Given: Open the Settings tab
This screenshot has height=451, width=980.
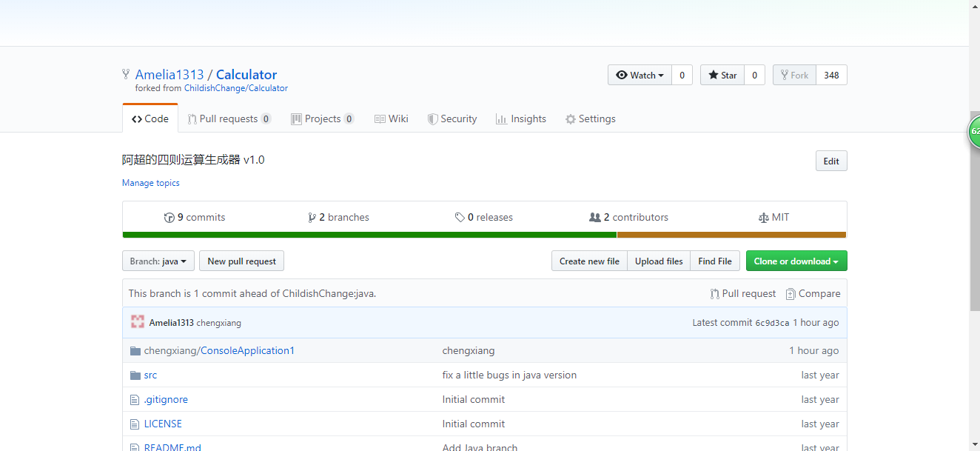Looking at the screenshot, I should point(590,118).
